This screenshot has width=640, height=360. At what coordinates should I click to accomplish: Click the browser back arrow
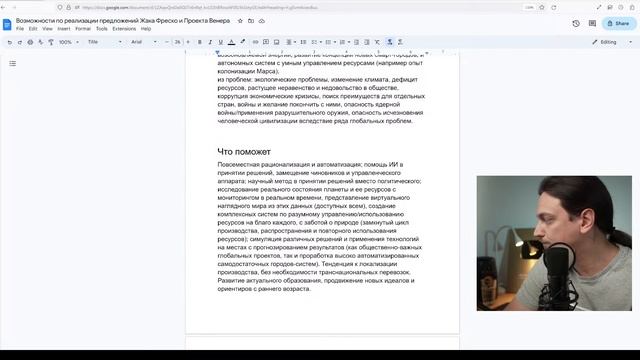[x=3, y=7]
